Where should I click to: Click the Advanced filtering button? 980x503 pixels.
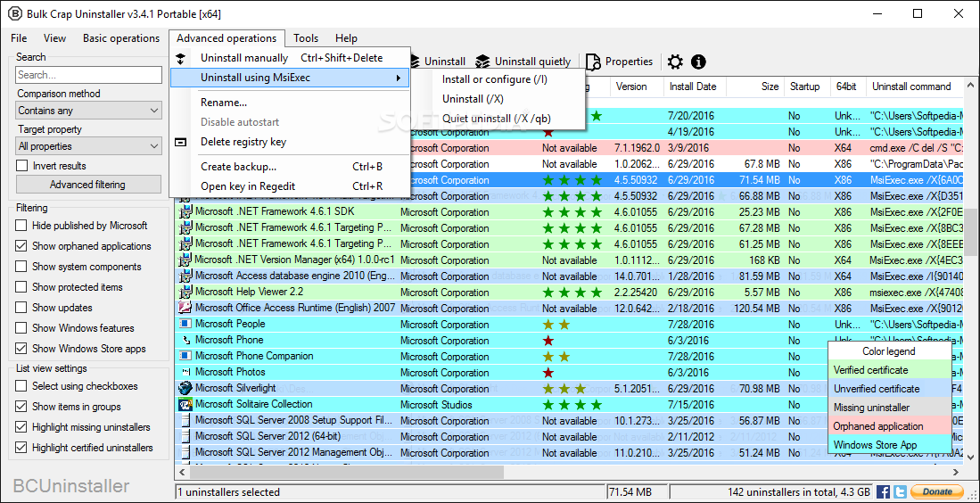[87, 185]
